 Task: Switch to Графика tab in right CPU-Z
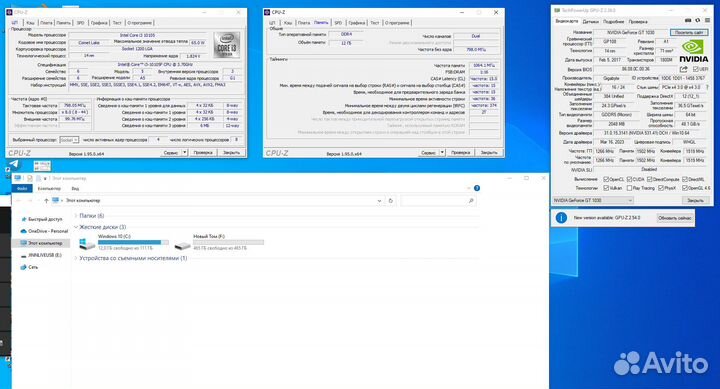tap(356, 23)
